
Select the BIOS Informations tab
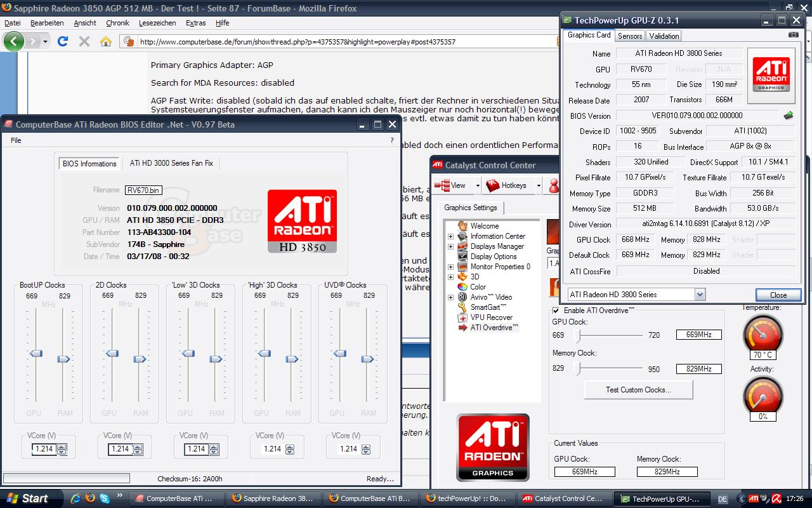click(x=89, y=163)
